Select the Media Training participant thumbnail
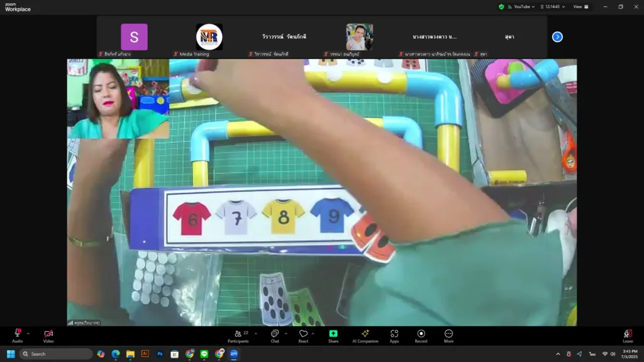644x362 pixels. pyautogui.click(x=209, y=37)
